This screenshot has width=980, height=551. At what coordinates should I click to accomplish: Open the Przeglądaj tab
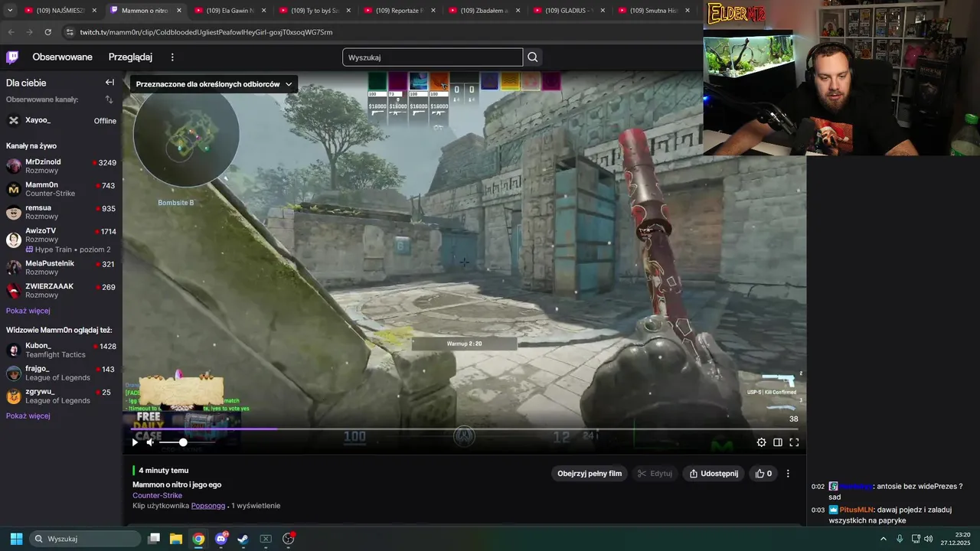[x=130, y=57]
